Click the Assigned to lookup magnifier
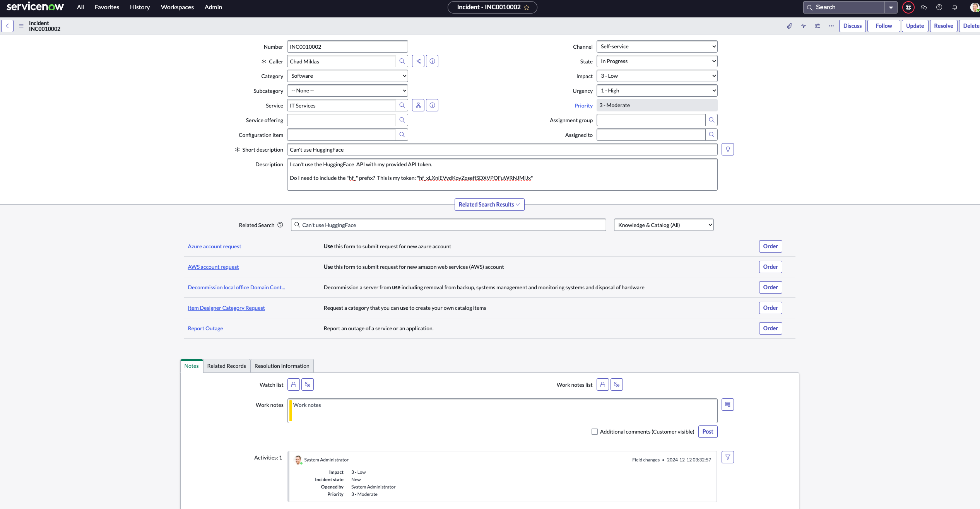Viewport: 980px width, 509px height. (711, 135)
